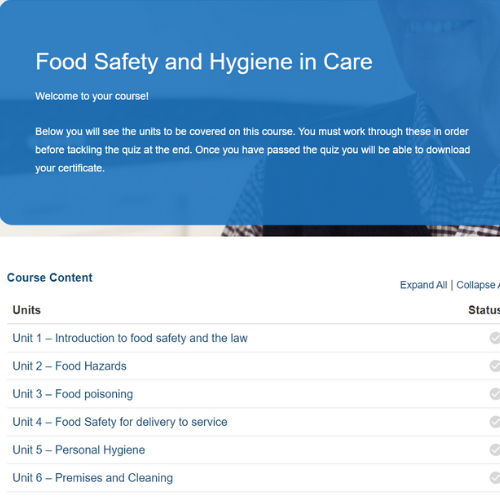Screen dimensions: 500x500
Task: Collapse all course units
Action: [478, 285]
